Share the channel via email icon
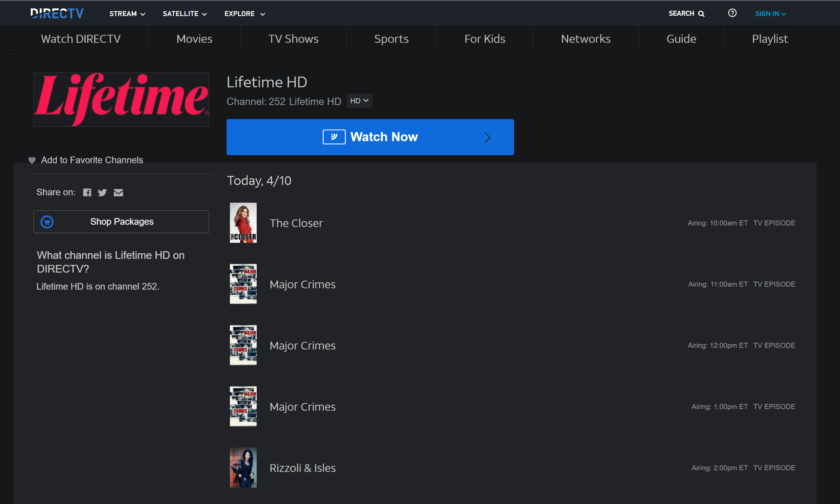Image resolution: width=840 pixels, height=504 pixels. (x=118, y=192)
